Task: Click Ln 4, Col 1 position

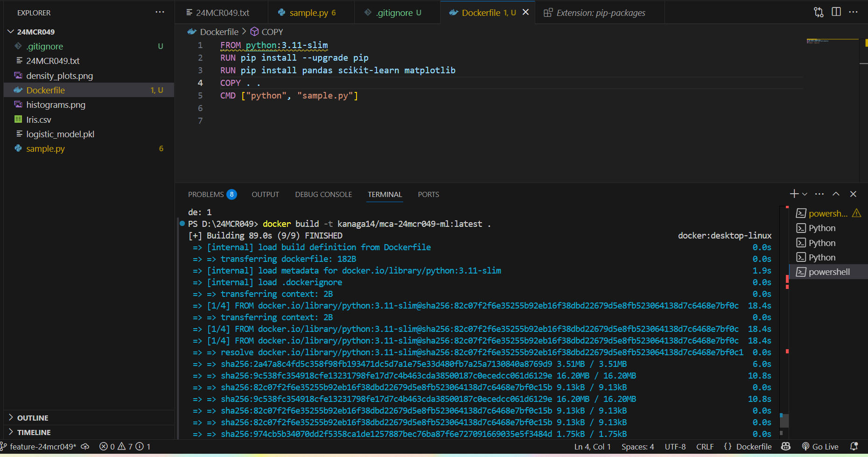Action: 592,447
